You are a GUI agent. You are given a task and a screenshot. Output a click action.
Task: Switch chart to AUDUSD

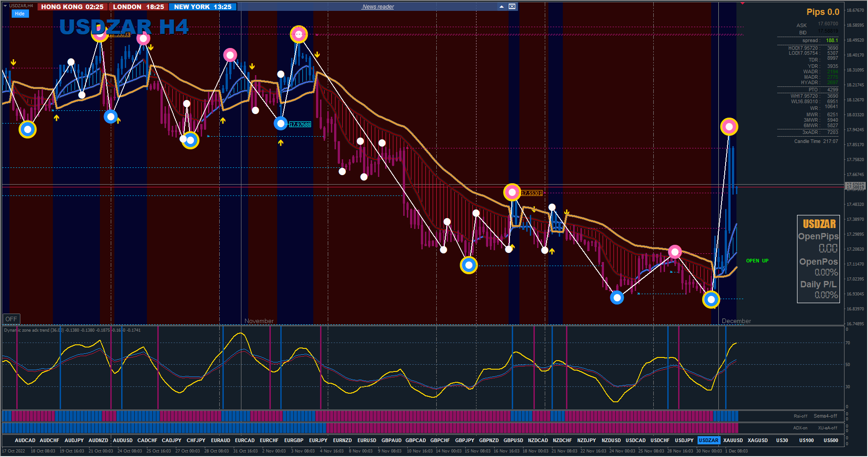tap(123, 440)
